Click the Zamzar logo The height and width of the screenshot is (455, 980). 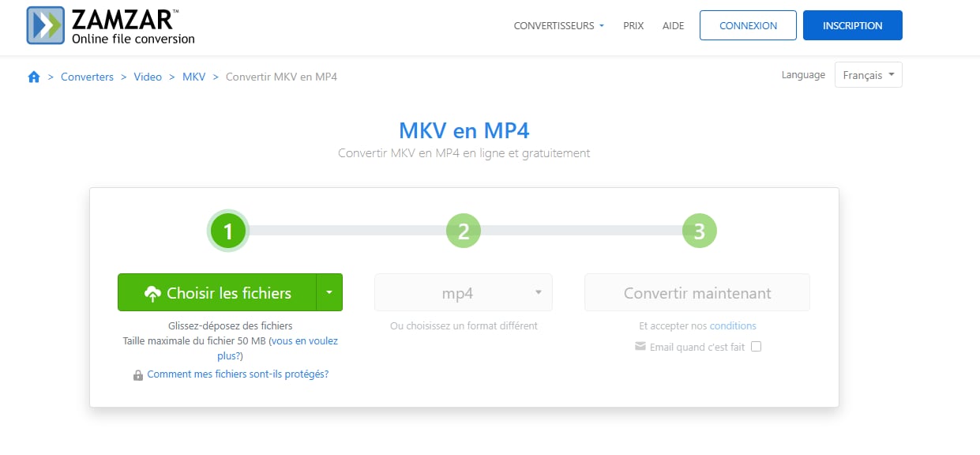click(111, 25)
